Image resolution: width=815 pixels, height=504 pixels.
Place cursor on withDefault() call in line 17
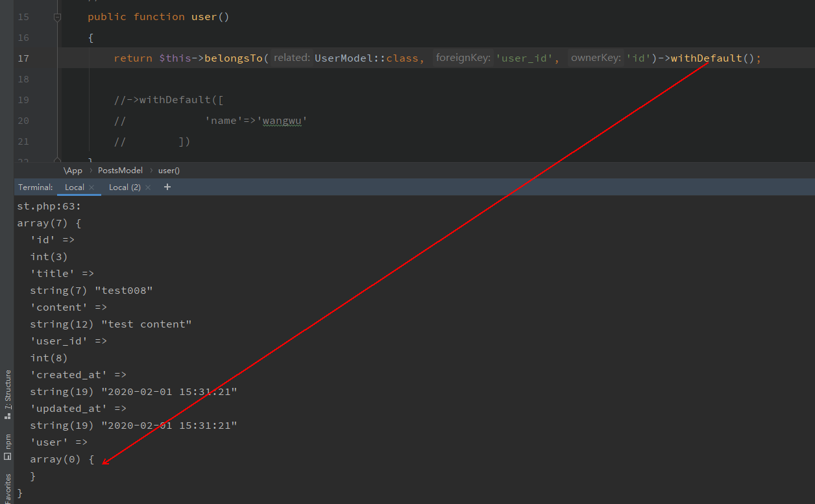pyautogui.click(x=706, y=58)
